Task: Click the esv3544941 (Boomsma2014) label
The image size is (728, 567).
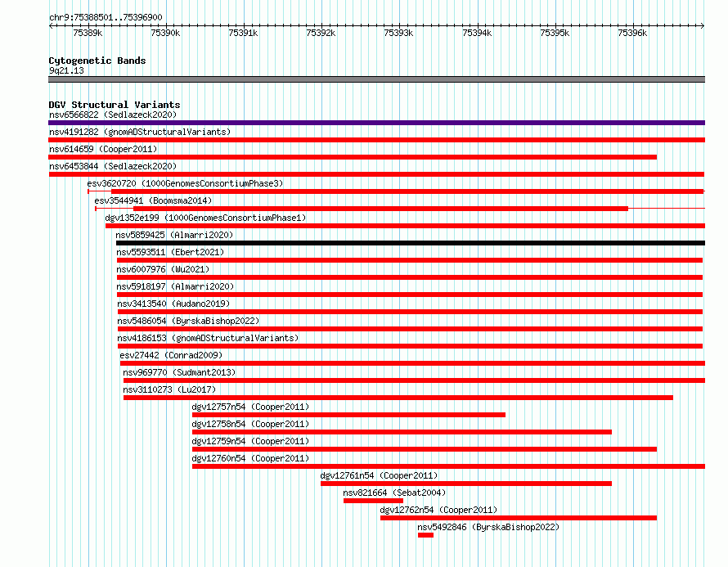Action: 153,200
